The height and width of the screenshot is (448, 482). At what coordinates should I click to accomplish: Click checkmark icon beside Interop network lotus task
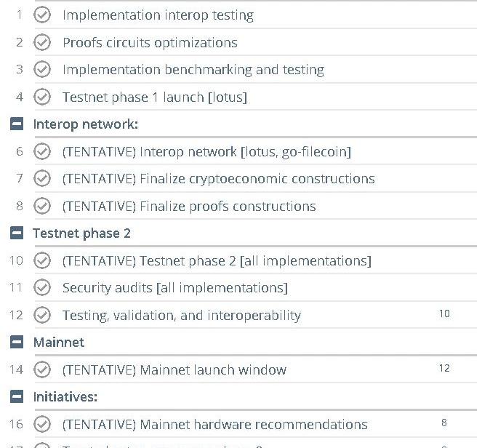click(42, 151)
